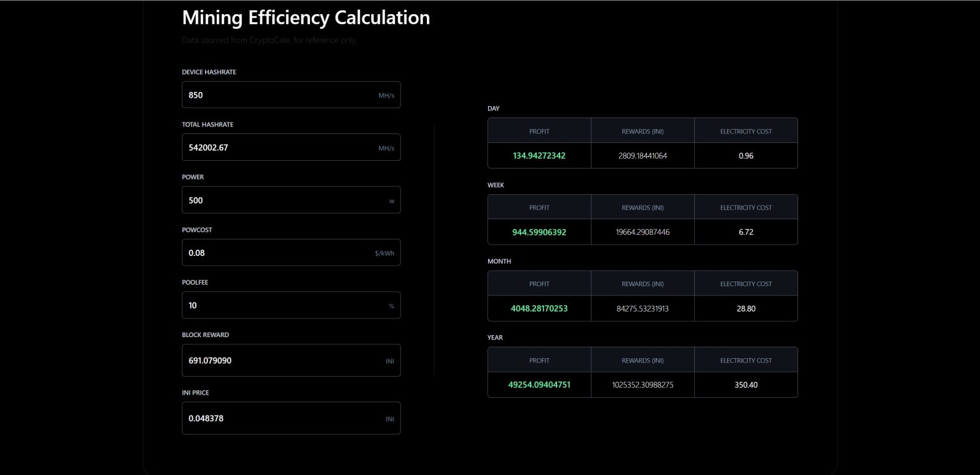Select the yearly profit value 49254.09404751
Image resolution: width=980 pixels, height=475 pixels.
539,385
